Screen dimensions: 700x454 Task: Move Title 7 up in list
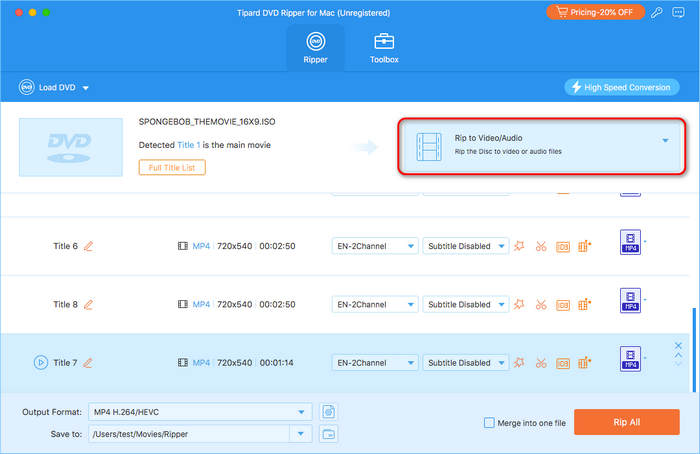pos(678,355)
